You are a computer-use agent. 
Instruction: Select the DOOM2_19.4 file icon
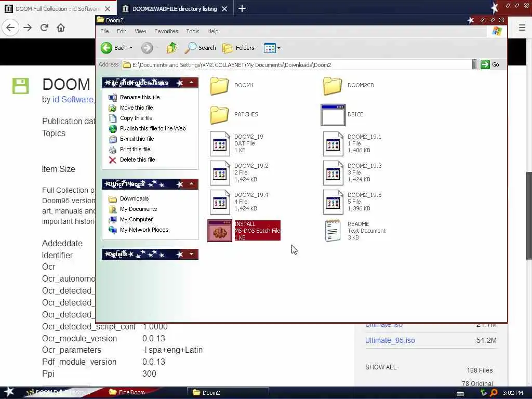point(220,202)
